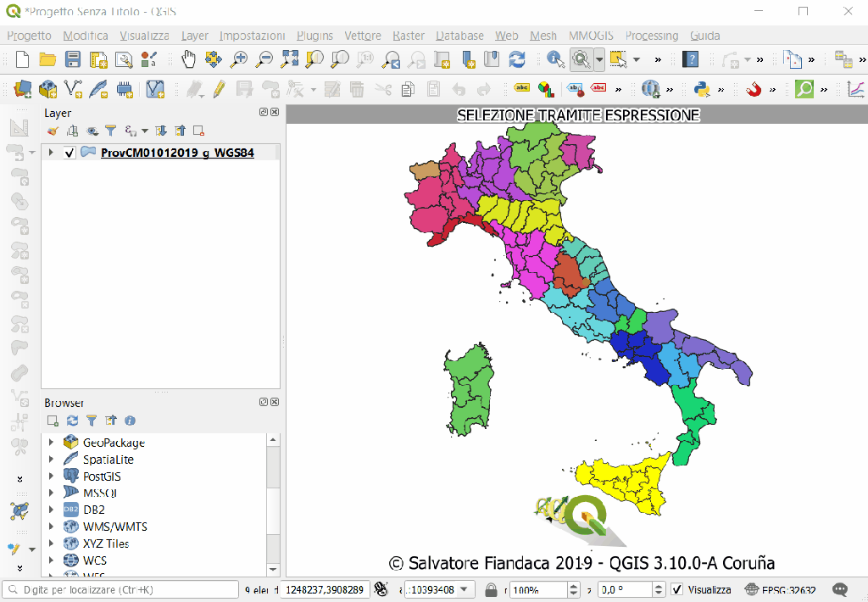Refresh the Browser panel

point(72,421)
